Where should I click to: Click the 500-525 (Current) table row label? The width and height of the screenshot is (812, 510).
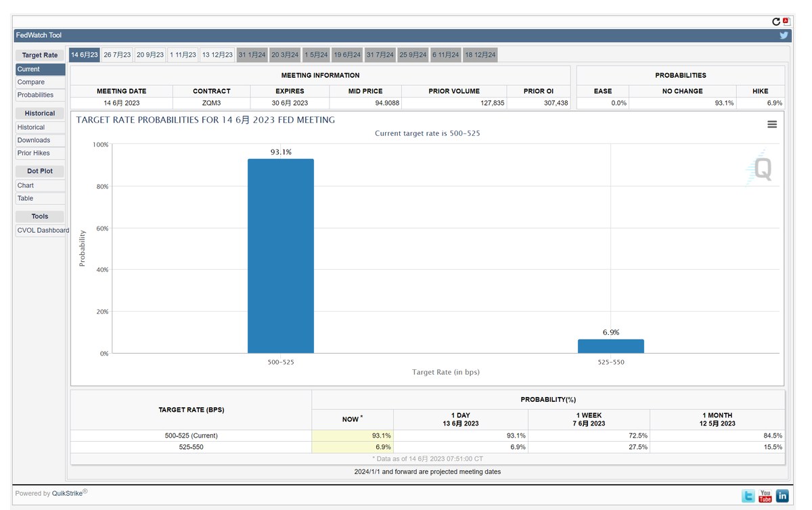[191, 436]
